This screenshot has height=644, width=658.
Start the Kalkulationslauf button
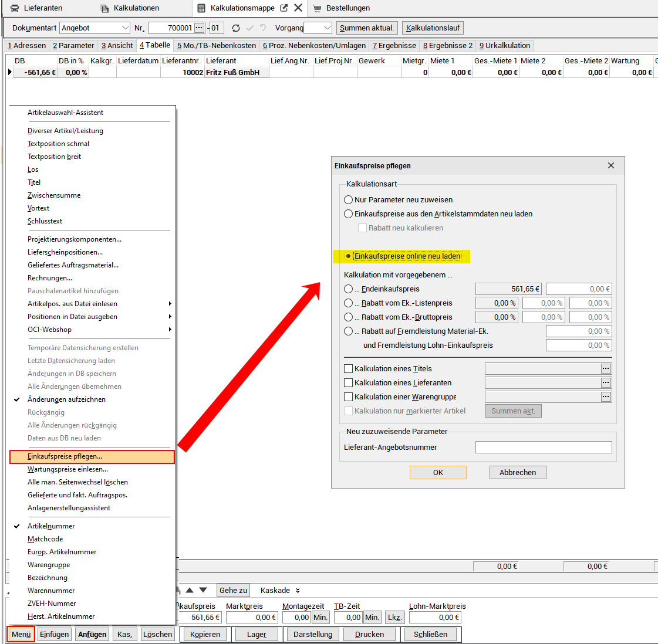[x=433, y=28]
